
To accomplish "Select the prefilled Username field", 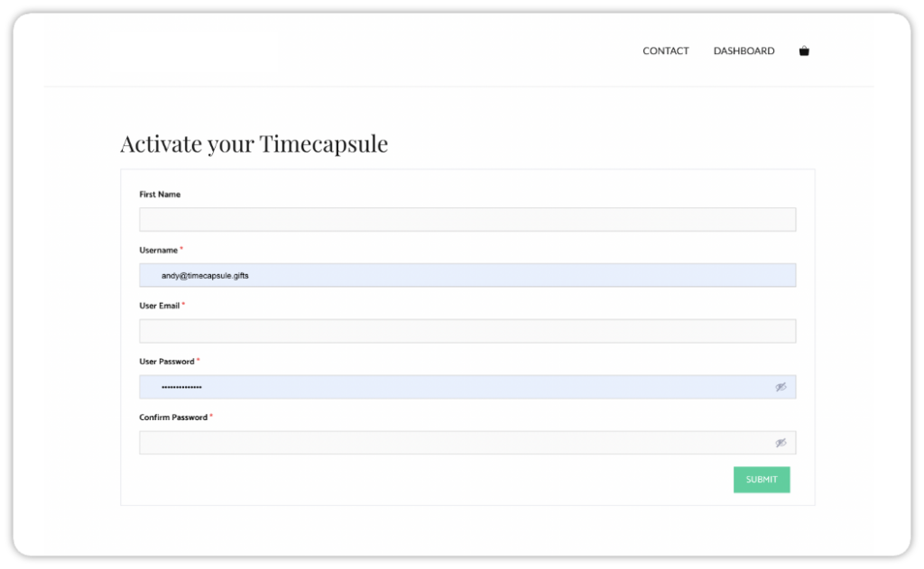I will click(x=467, y=274).
